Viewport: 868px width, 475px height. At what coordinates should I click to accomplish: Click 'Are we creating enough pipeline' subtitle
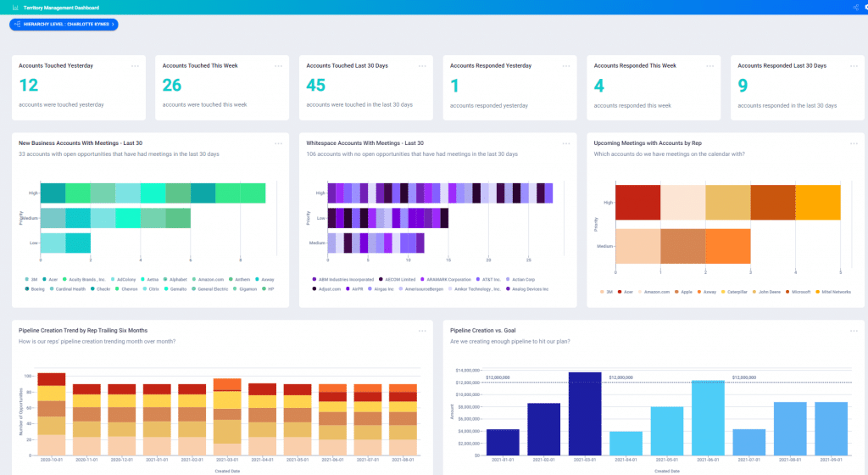click(509, 342)
